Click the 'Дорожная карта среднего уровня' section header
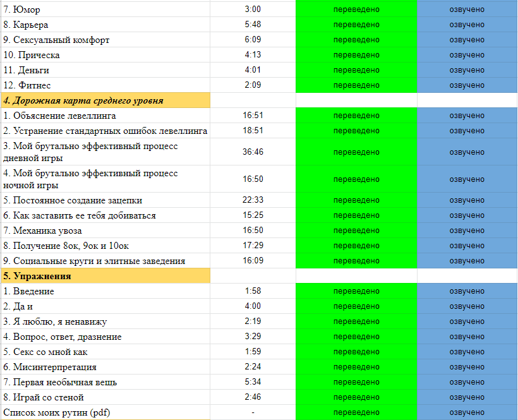The image size is (518, 420). tap(105, 100)
